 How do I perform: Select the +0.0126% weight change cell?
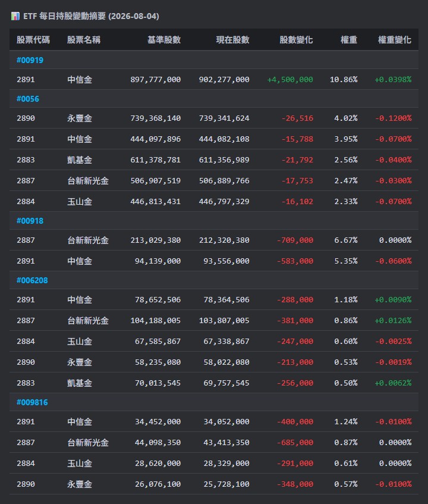(393, 321)
